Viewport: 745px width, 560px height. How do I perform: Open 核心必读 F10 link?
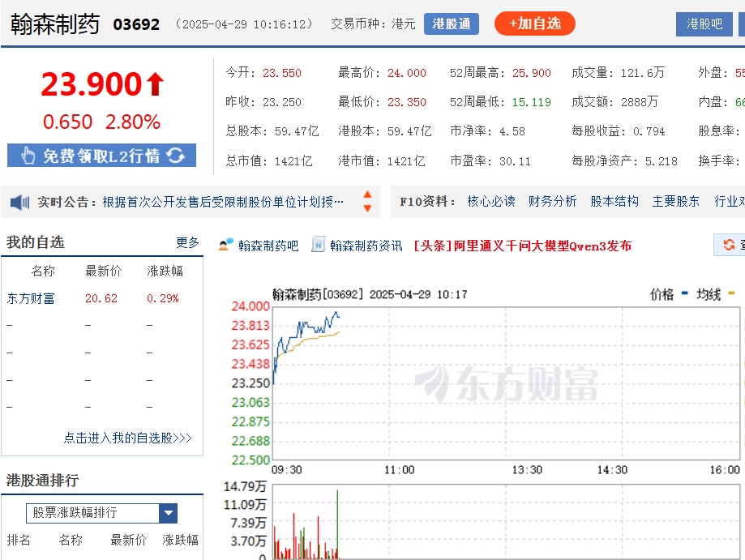[x=490, y=202]
